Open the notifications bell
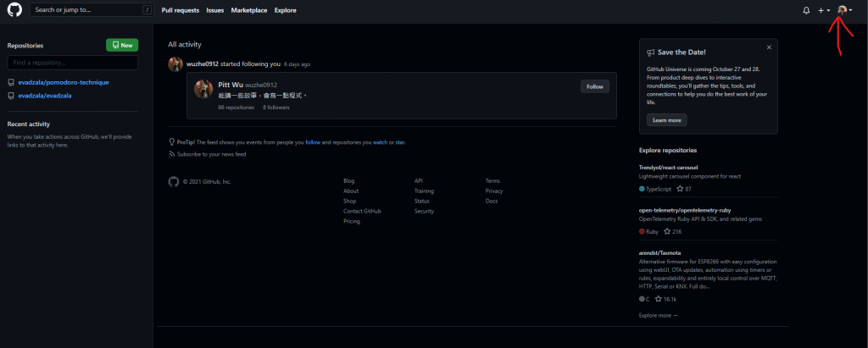Screen dimensions: 868x348 tap(806, 10)
